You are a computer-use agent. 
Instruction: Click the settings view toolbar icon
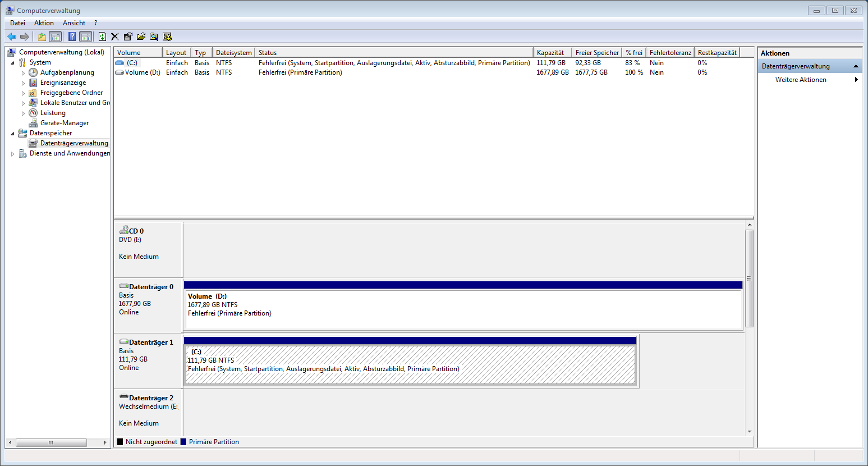click(167, 36)
